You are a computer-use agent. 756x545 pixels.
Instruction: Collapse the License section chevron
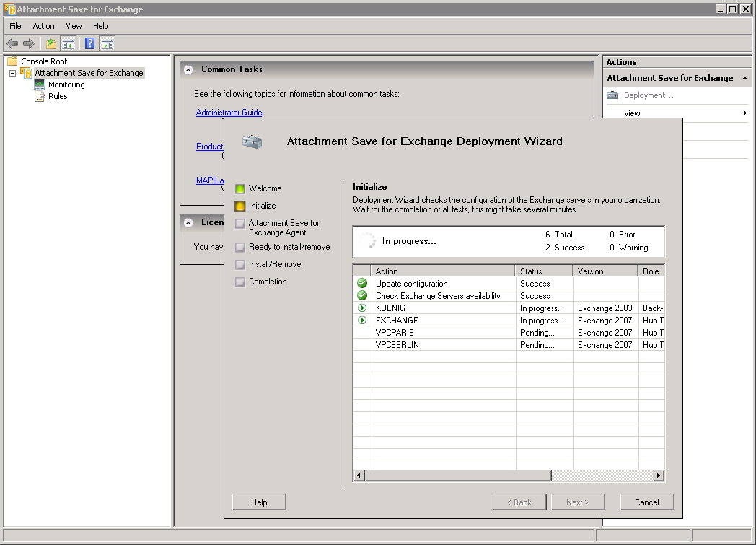(x=188, y=223)
